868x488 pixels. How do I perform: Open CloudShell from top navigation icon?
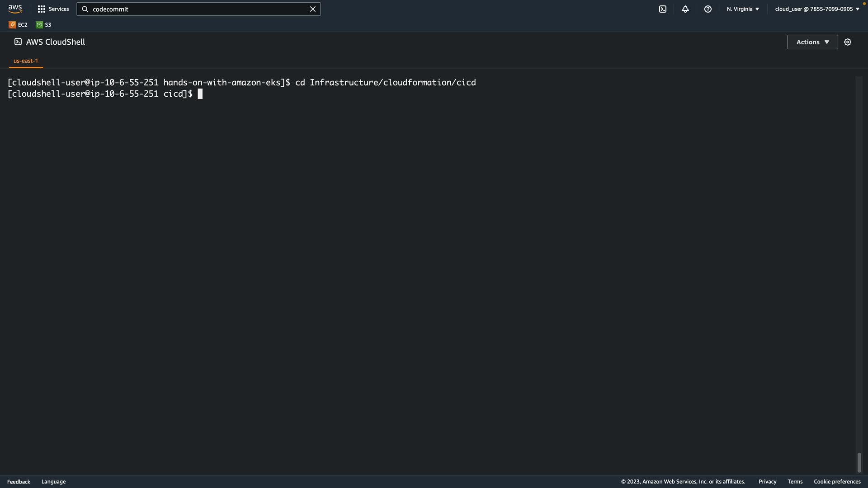point(662,9)
